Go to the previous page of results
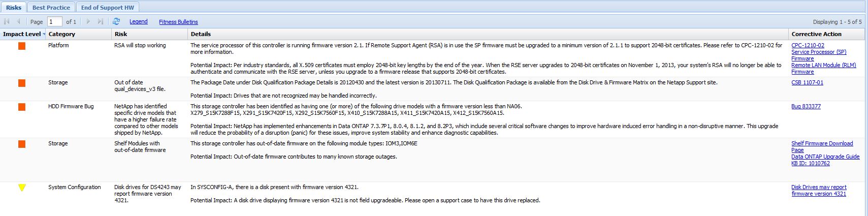Screen dimensions: 868x216 [19, 22]
